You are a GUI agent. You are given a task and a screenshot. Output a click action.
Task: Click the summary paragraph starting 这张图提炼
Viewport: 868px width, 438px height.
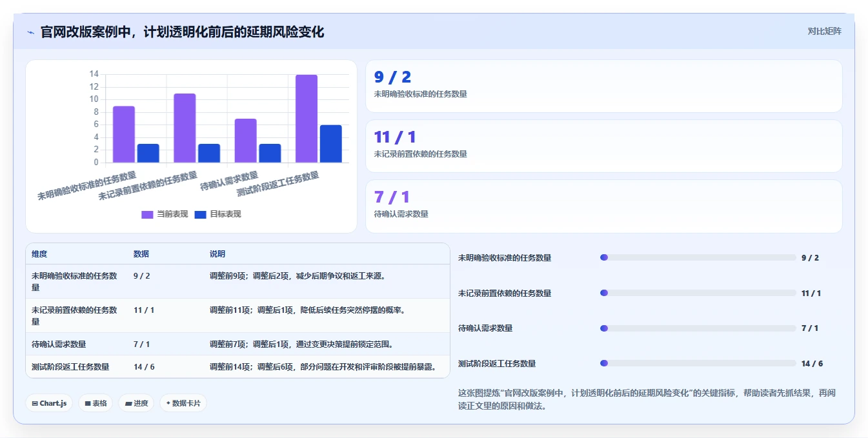coord(647,399)
